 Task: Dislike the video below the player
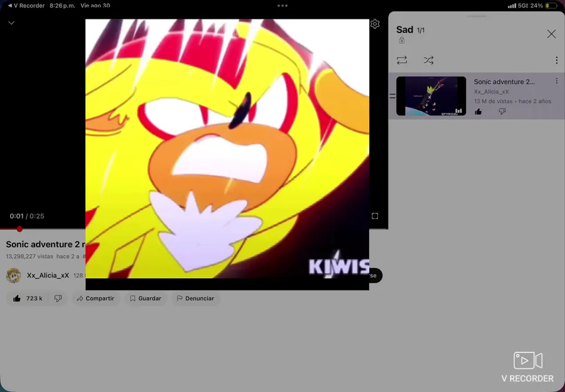click(x=58, y=299)
